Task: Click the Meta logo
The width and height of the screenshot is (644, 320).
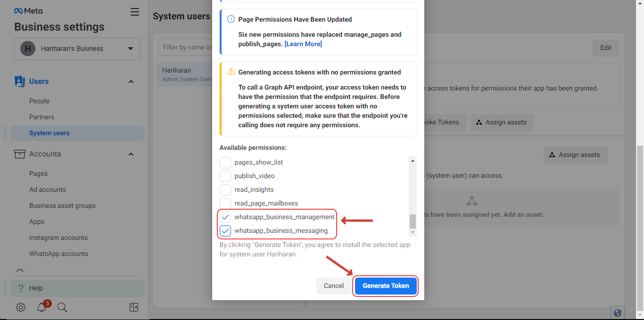Action: [x=28, y=11]
